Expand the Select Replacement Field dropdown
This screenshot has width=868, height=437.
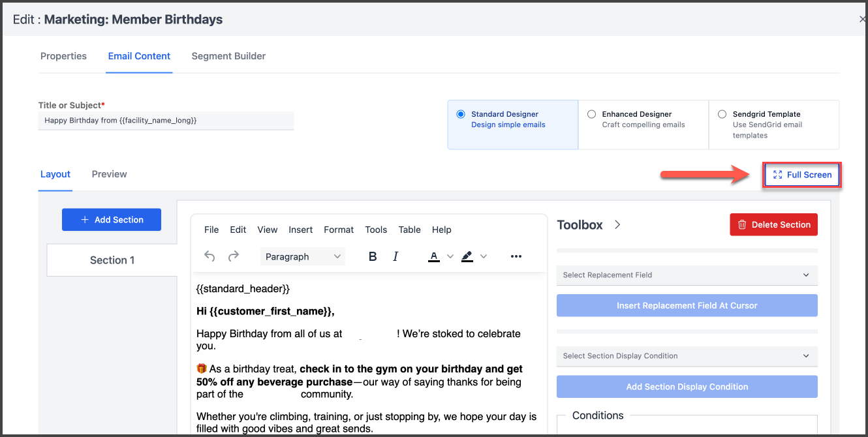(x=687, y=275)
